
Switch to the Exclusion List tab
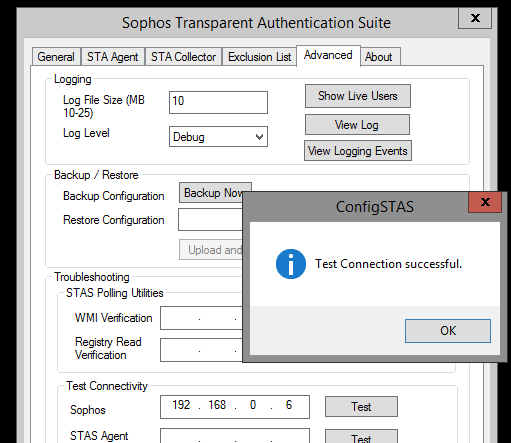(259, 57)
